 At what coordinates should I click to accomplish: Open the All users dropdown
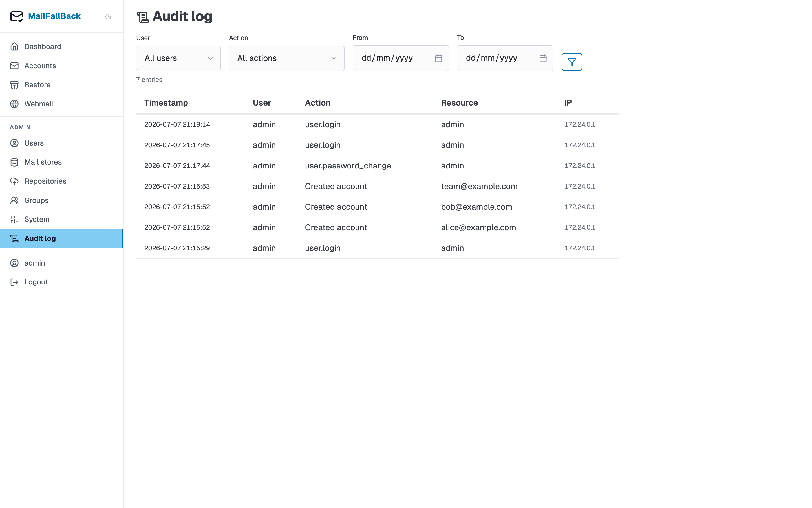point(178,58)
